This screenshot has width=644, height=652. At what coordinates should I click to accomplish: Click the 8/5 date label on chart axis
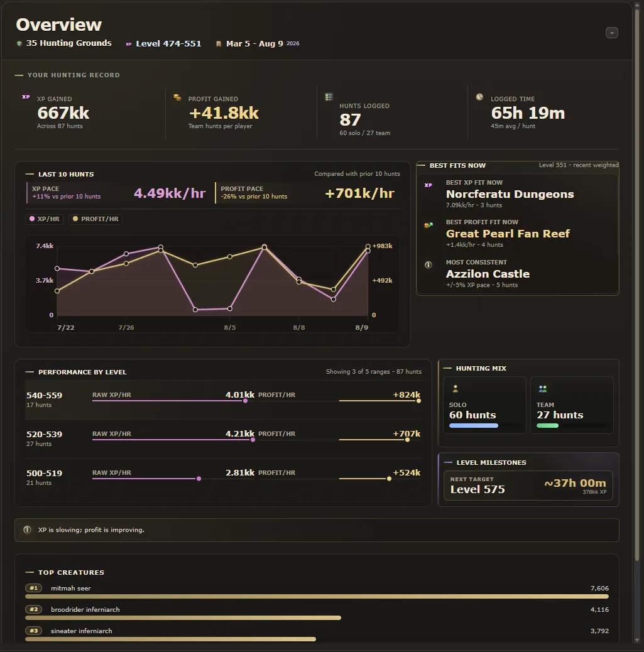click(x=230, y=328)
